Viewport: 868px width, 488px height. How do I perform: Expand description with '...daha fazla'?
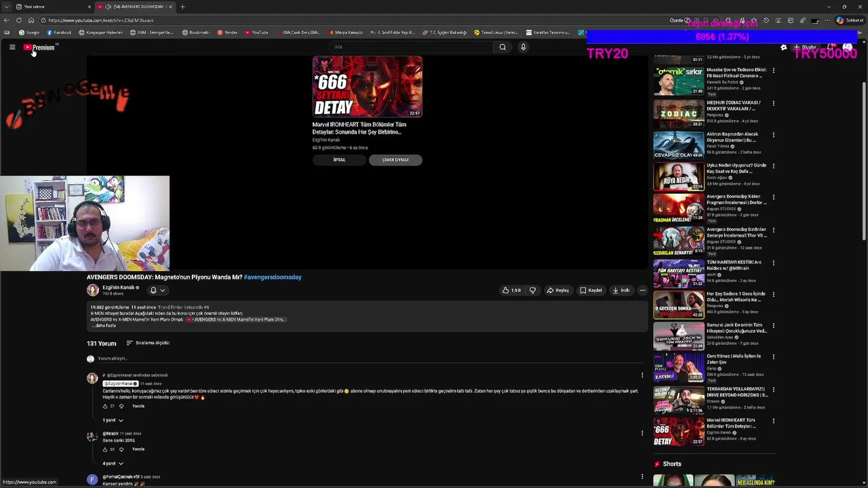coord(104,325)
